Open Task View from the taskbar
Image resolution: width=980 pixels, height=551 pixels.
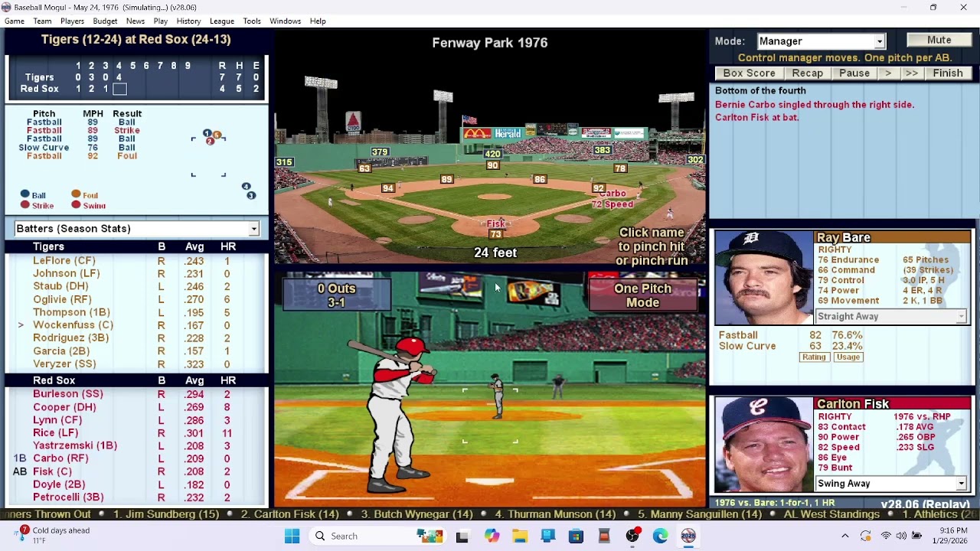coord(462,536)
